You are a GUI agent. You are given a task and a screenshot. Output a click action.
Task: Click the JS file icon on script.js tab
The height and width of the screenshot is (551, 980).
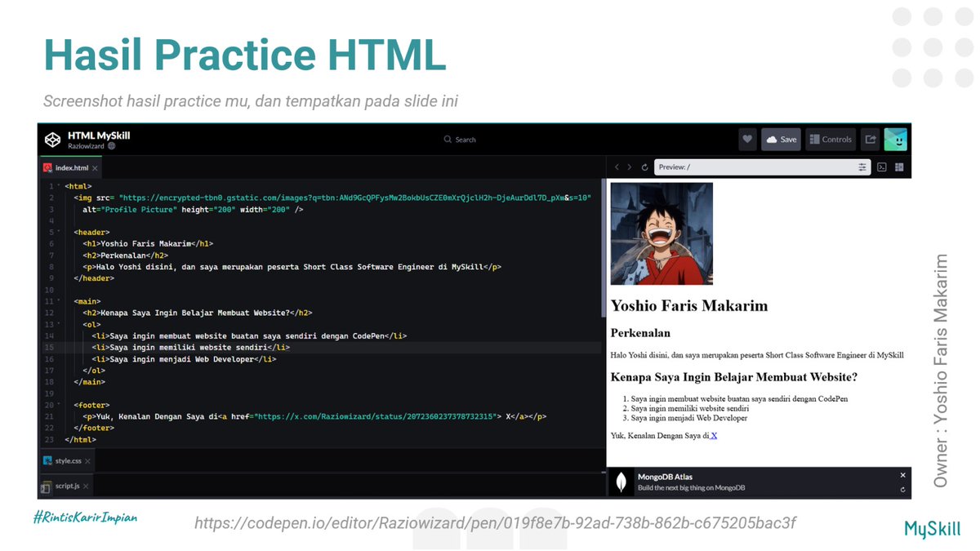click(x=47, y=486)
